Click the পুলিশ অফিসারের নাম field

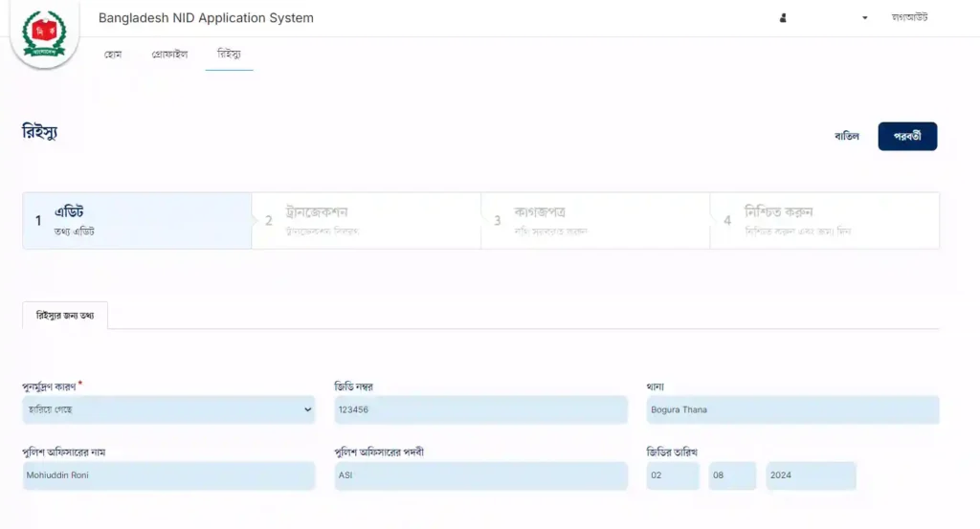[x=168, y=475]
